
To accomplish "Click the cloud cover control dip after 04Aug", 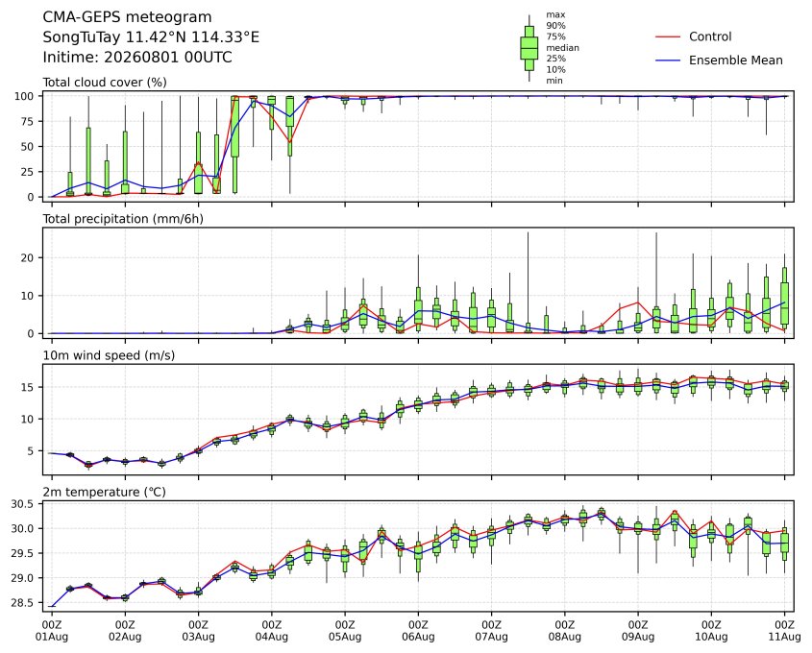I will point(290,141).
